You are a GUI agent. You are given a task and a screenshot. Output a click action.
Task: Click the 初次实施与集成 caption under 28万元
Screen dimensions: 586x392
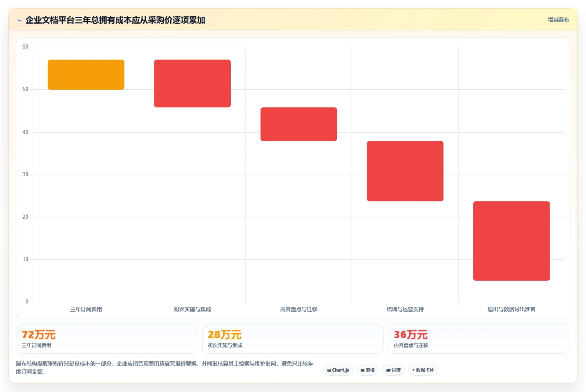click(x=225, y=345)
